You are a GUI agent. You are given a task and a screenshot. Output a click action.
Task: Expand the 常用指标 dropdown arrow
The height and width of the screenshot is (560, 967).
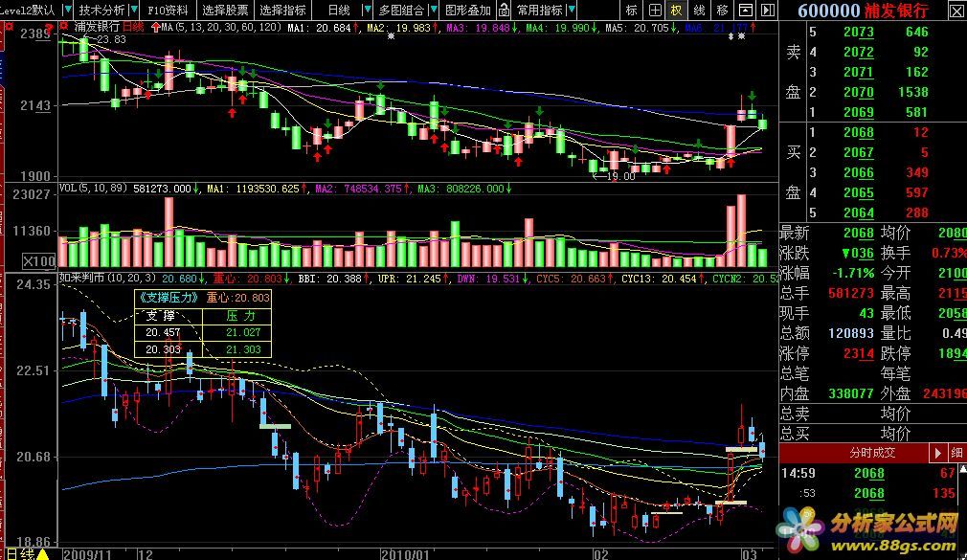(572, 10)
